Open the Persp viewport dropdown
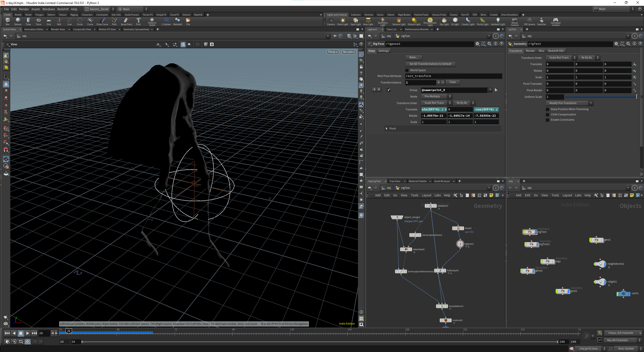 click(x=333, y=52)
